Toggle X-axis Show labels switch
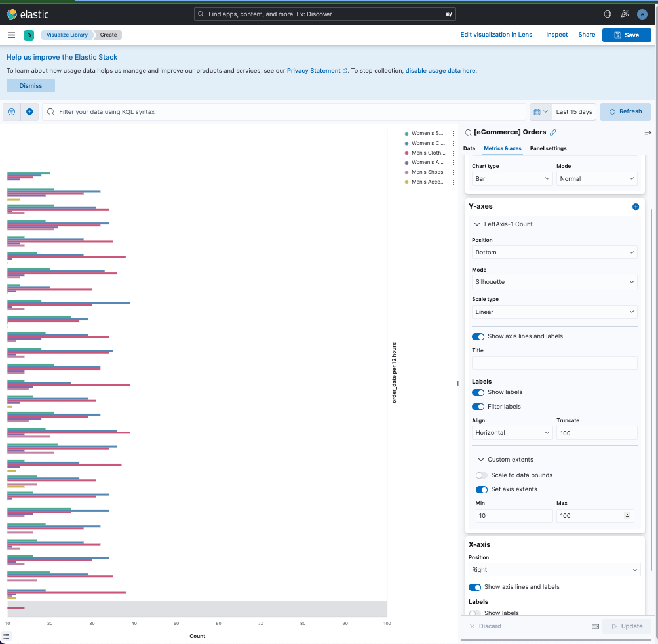The height and width of the screenshot is (644, 658). (x=474, y=613)
